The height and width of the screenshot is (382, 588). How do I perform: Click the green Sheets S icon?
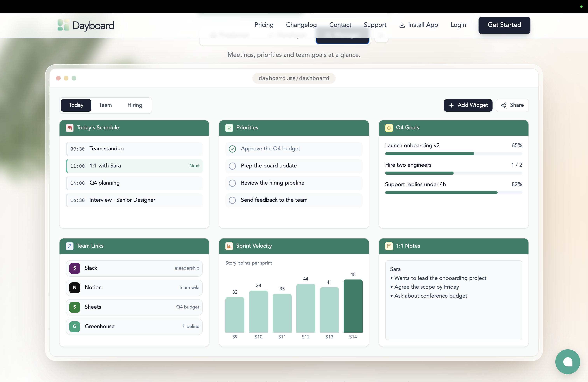[75, 307]
